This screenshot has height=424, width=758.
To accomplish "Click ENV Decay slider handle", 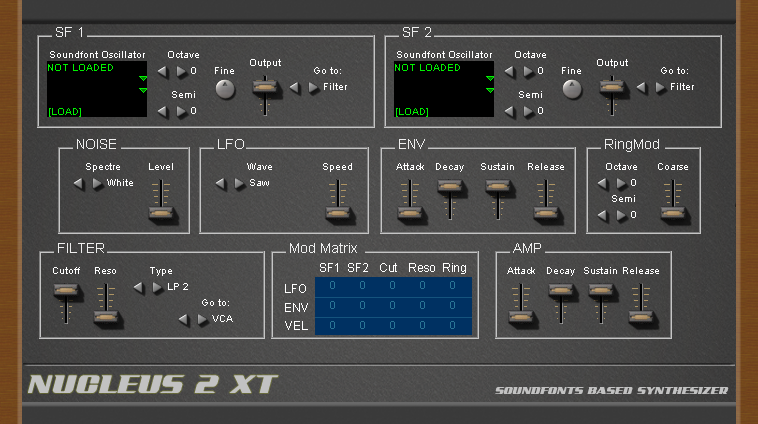I will coord(450,186).
